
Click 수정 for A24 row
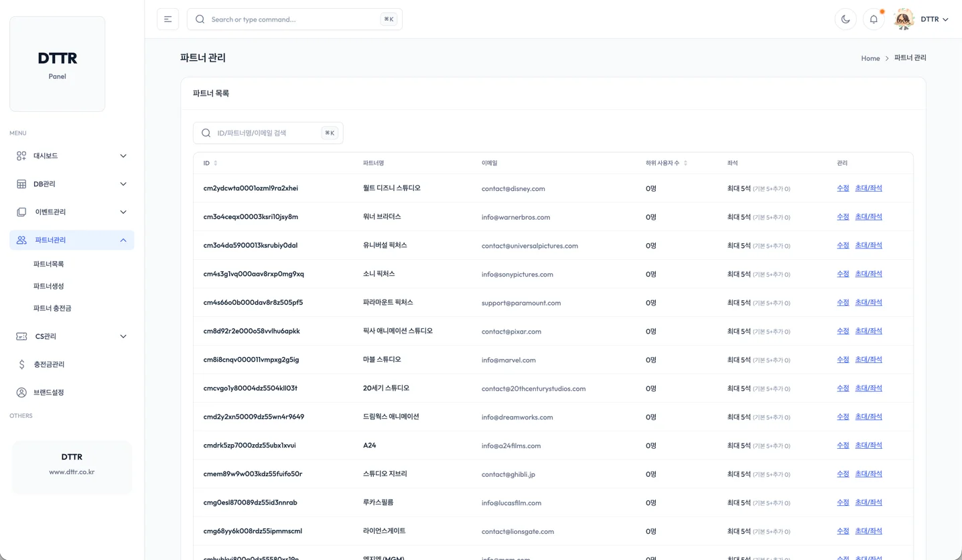click(x=843, y=445)
